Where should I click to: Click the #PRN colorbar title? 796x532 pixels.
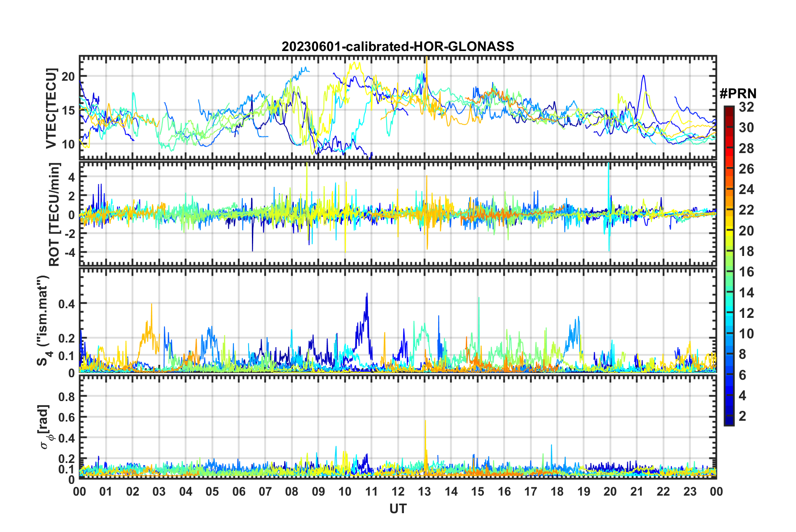coord(737,93)
